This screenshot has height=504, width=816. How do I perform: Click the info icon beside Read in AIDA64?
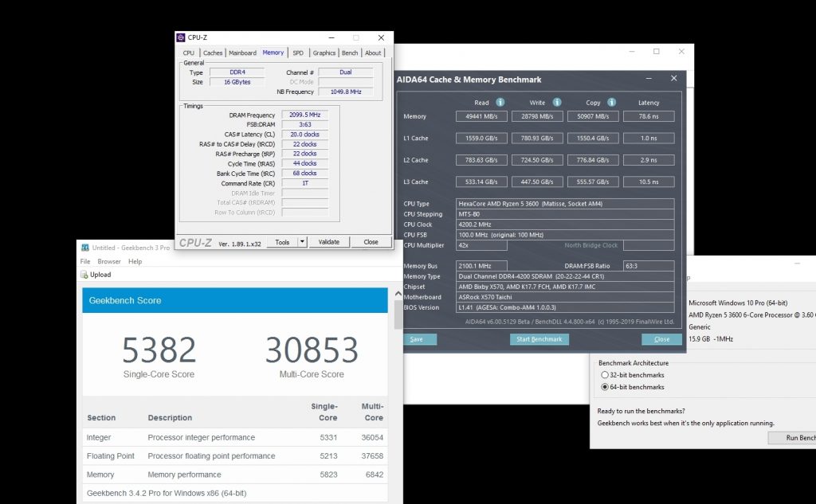500,103
